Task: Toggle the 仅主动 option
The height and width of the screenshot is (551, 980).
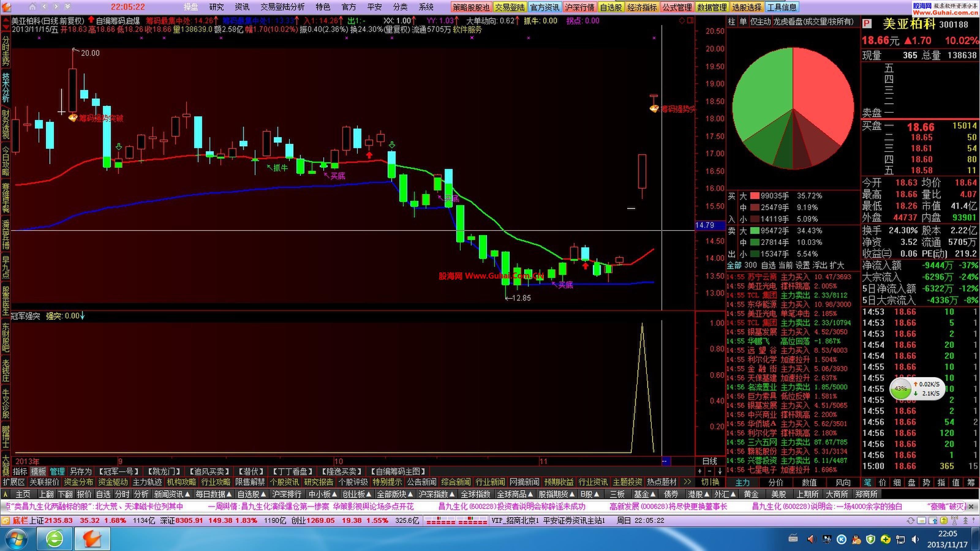Action: click(x=760, y=22)
